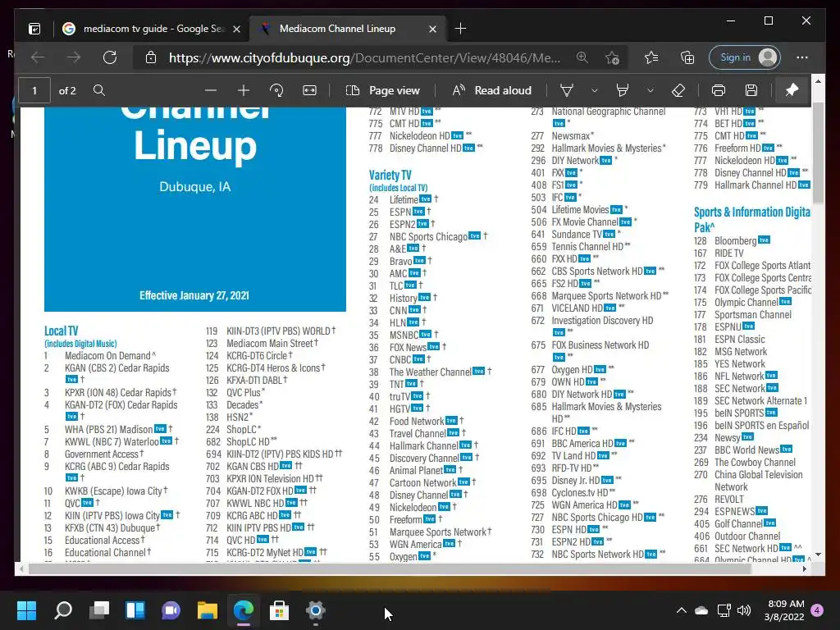The width and height of the screenshot is (840, 630).
Task: Open the Widgets panel on taskbar
Action: pyautogui.click(x=135, y=610)
